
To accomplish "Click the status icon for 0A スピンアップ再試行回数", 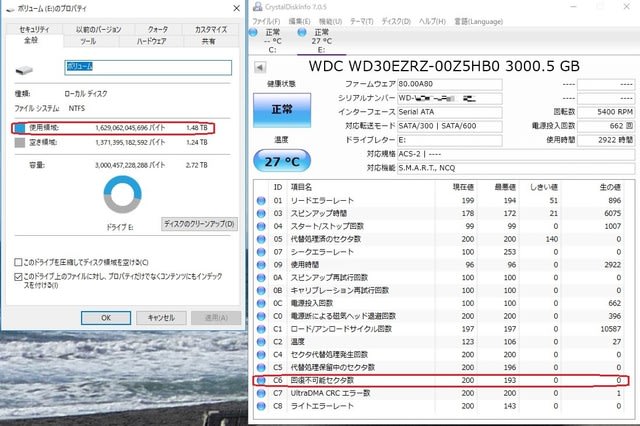I will [x=261, y=277].
